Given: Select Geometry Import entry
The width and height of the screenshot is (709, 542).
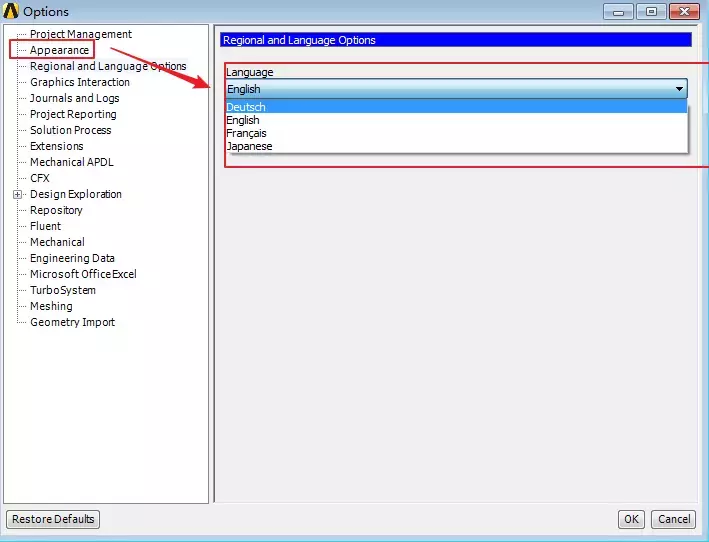Looking at the screenshot, I should pyautogui.click(x=72, y=322).
